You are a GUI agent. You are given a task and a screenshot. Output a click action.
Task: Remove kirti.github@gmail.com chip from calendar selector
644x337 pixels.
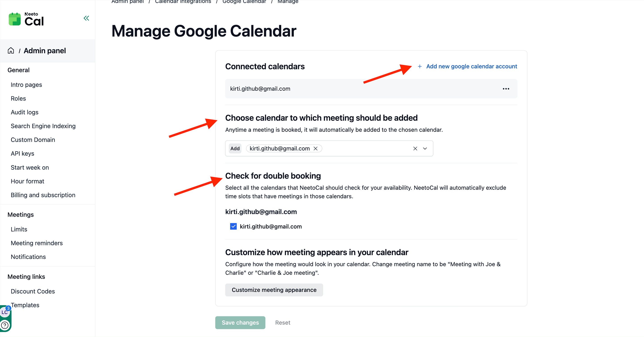[x=316, y=149]
